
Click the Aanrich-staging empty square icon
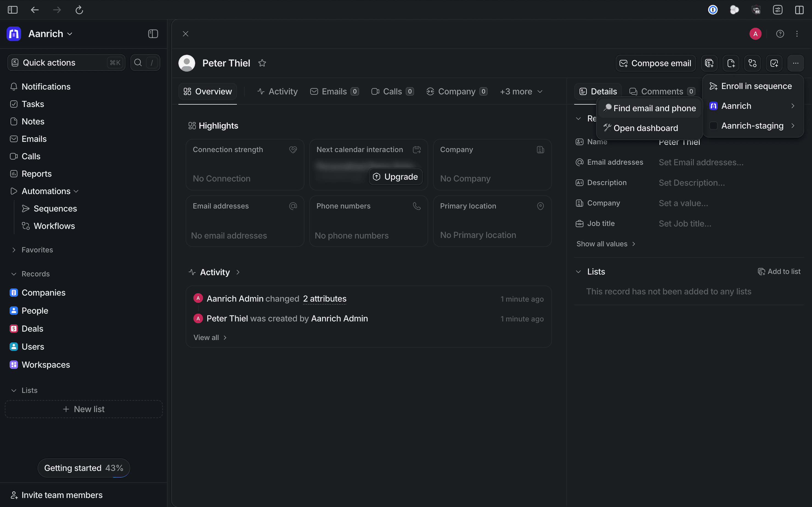point(714,126)
